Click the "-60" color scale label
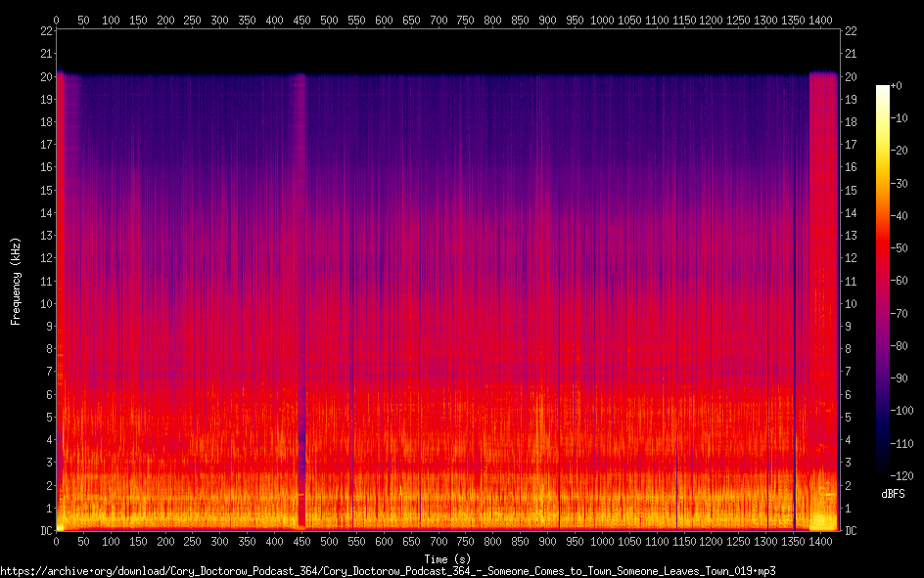The width and height of the screenshot is (924, 578). pyautogui.click(x=900, y=281)
